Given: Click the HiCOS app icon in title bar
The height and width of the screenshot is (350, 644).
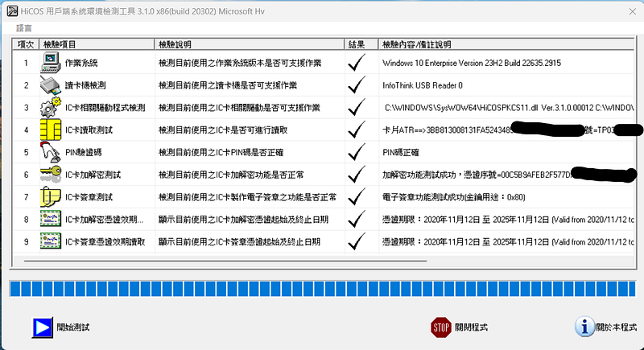Looking at the screenshot, I should (12, 11).
